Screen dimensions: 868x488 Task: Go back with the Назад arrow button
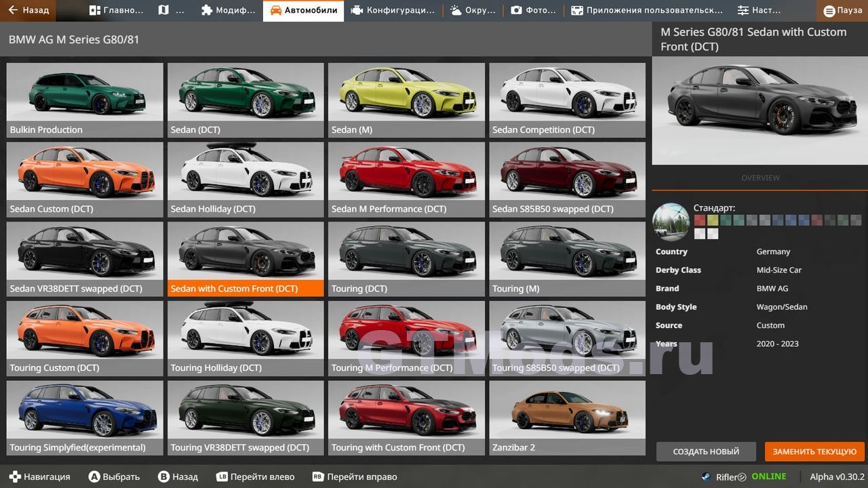pyautogui.click(x=28, y=10)
